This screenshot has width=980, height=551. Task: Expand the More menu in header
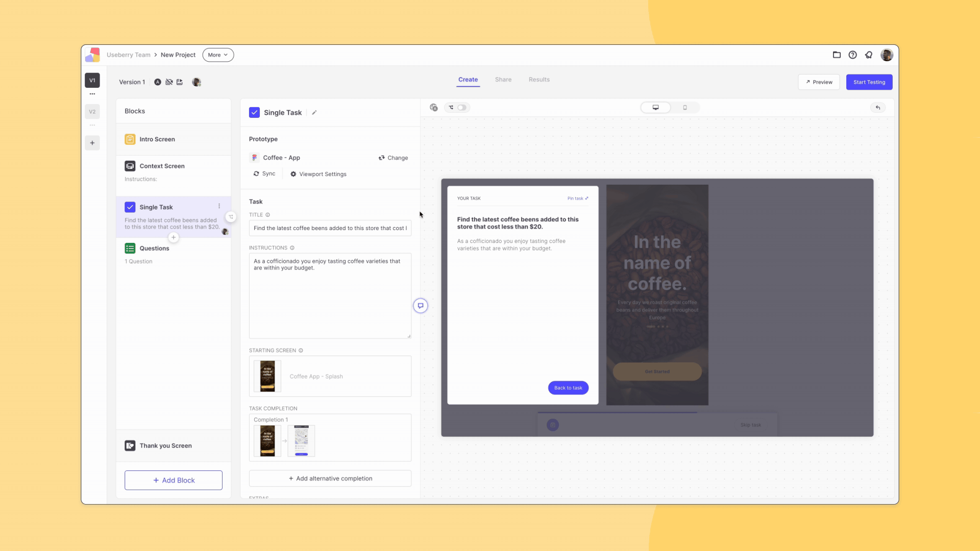tap(218, 55)
